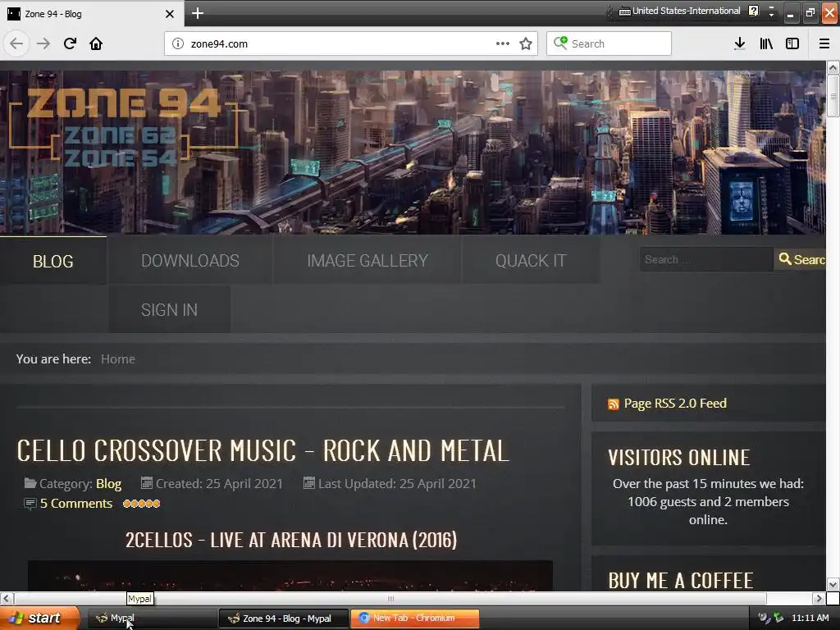Click the Blog category link
The image size is (840, 630).
point(109,484)
